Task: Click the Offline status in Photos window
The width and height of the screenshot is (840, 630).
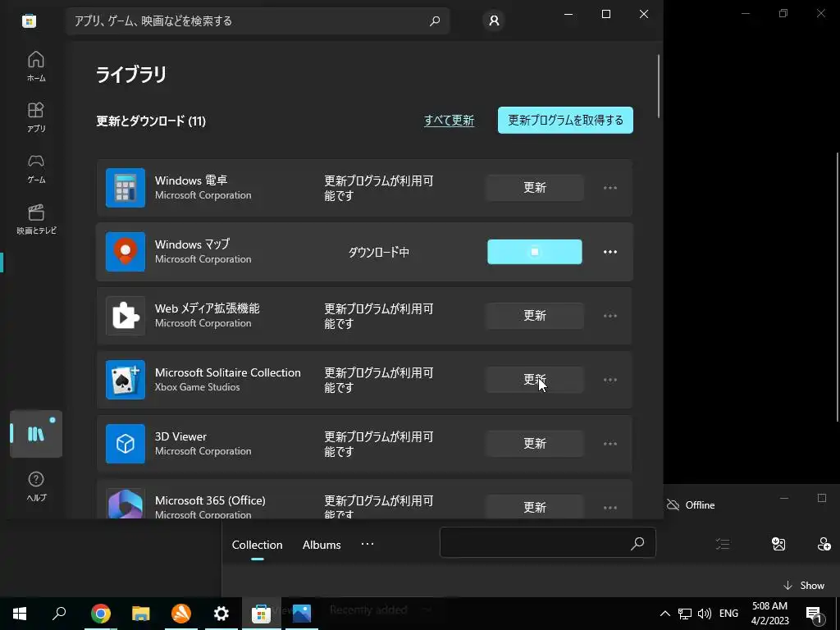Action: 691,505
